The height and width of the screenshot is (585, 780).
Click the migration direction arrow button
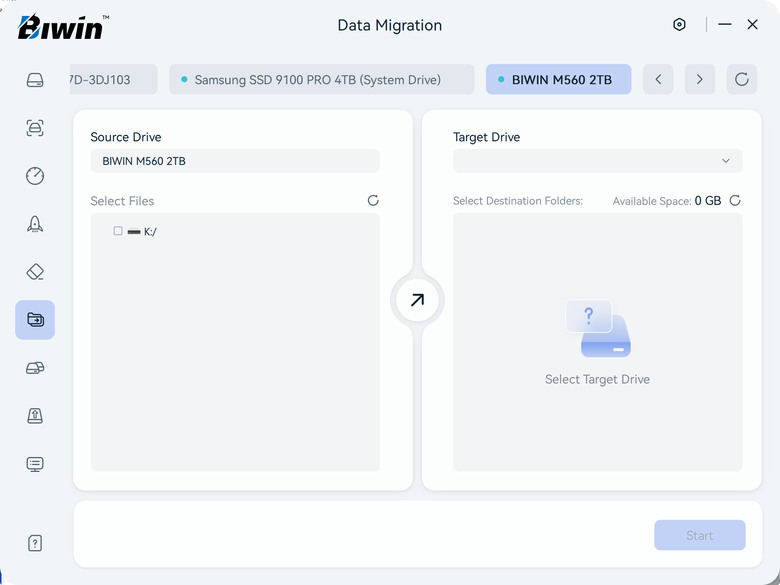click(x=417, y=300)
